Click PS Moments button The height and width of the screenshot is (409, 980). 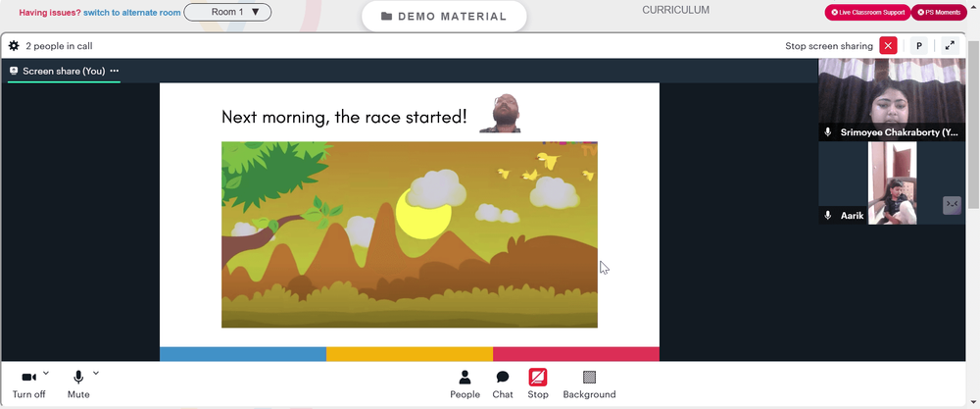[x=939, y=13]
